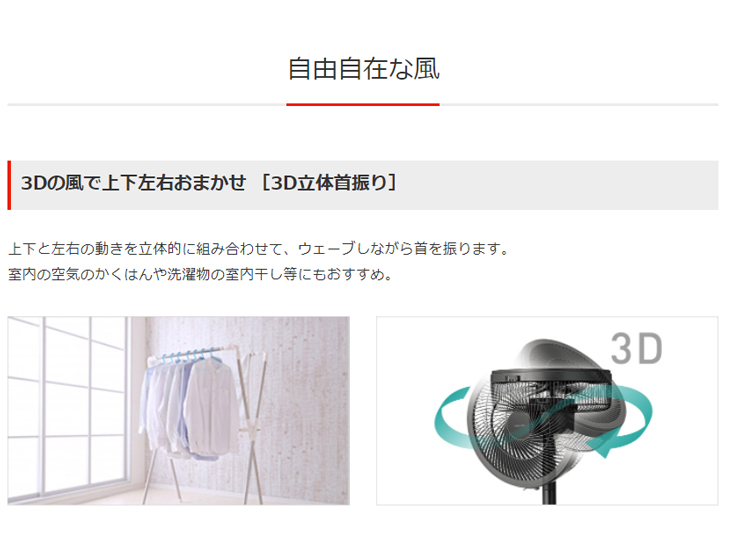Click the paragraph line starting 上下と左右の動き
The width and height of the screenshot is (730, 556).
point(259,249)
